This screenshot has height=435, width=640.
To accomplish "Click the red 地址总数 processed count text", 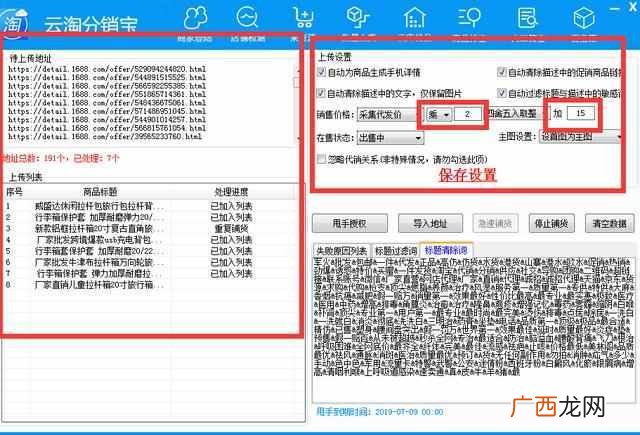I will pos(60,158).
